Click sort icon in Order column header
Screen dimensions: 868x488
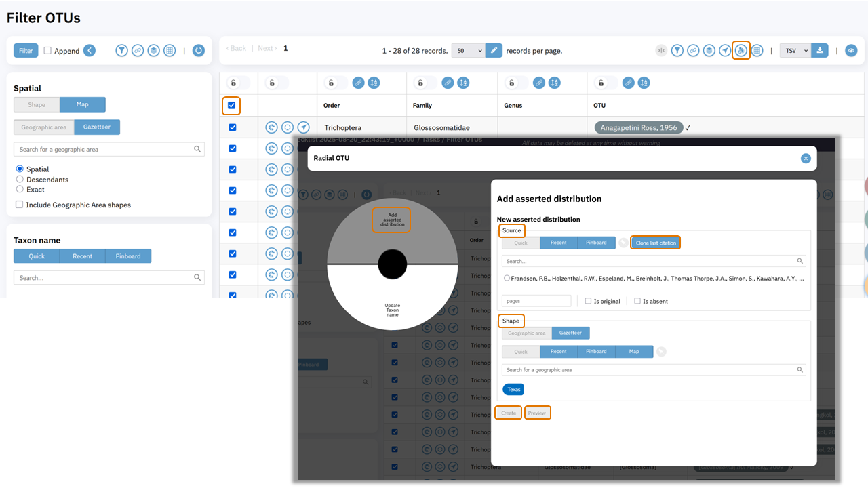374,83
